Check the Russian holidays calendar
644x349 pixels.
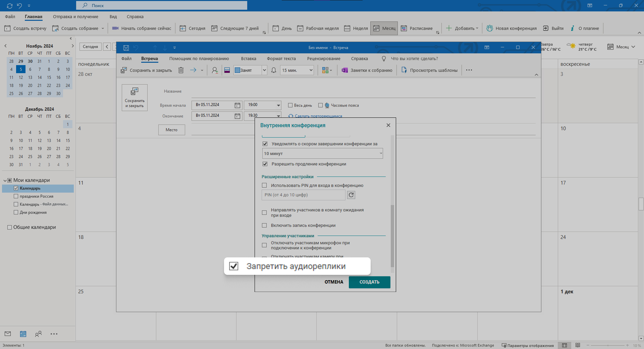tap(16, 196)
